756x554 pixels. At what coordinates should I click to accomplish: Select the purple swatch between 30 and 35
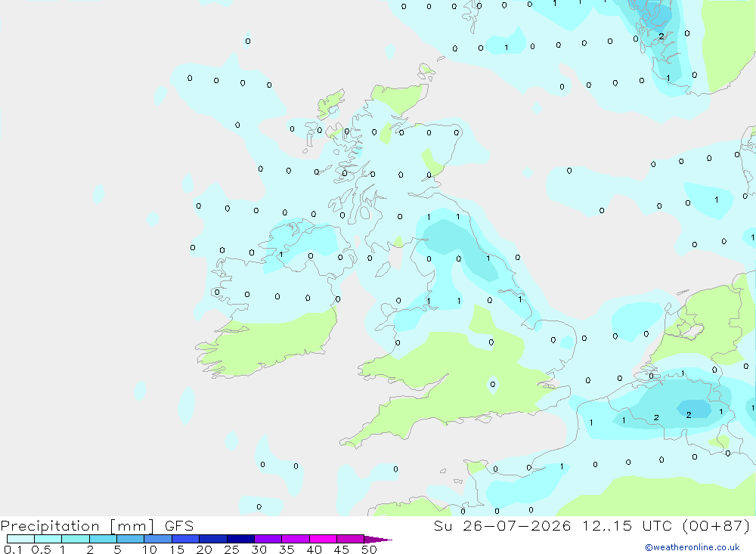click(x=268, y=539)
